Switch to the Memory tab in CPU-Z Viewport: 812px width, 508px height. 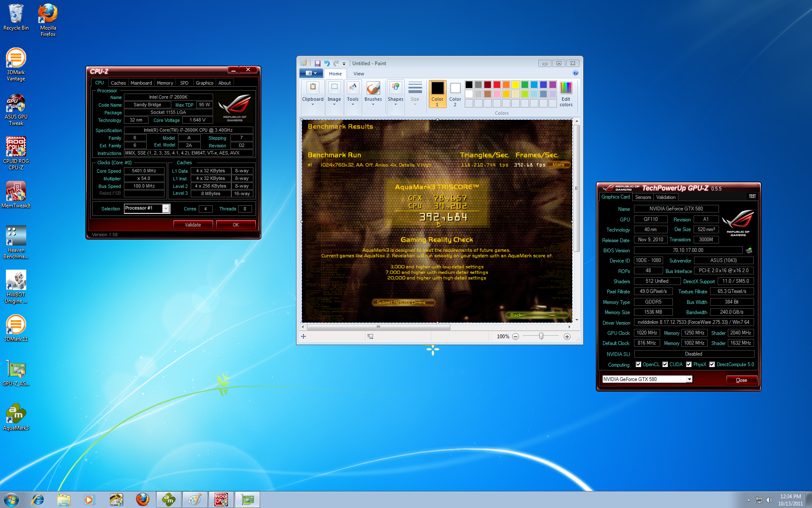point(165,83)
